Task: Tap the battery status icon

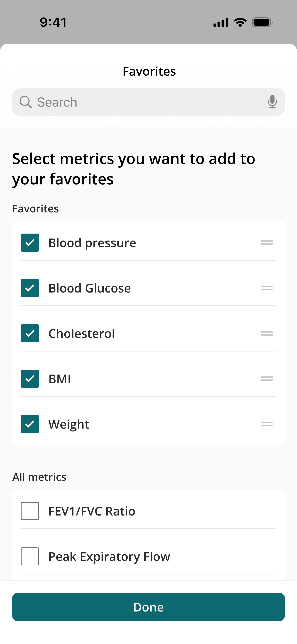Action: (x=262, y=22)
